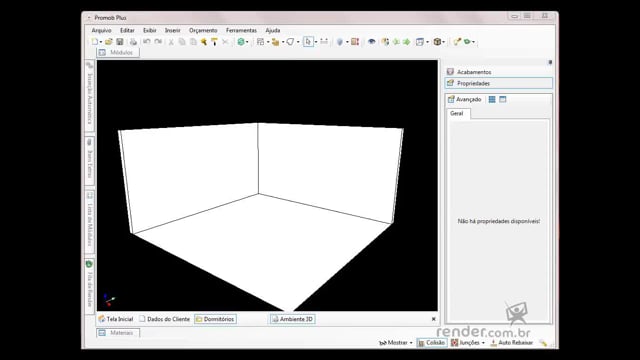Switch to the Dormitórios tab
Screen dimensions: 640x360
(215, 319)
